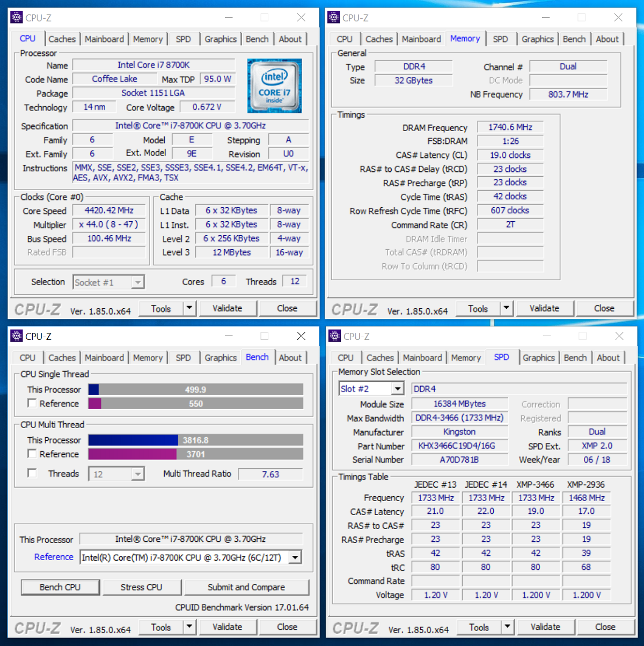
Task: Open the Tools dropdown arrow in the CPU window
Action: click(x=189, y=308)
